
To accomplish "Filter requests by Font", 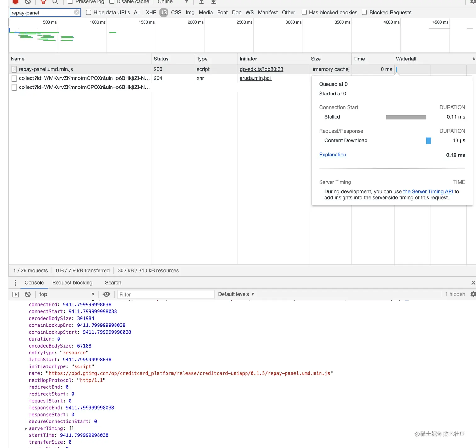I will pos(222,13).
